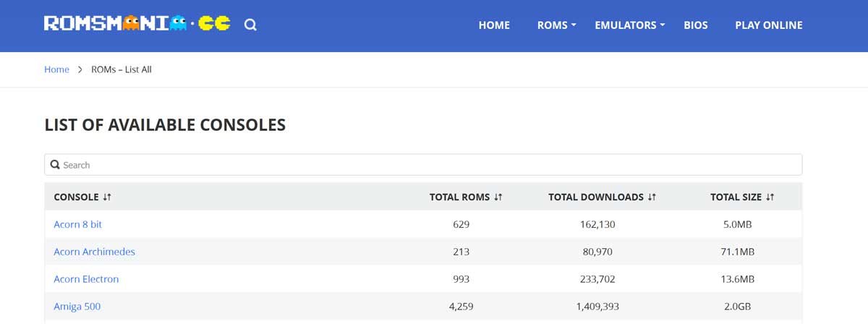Screen dimensions: 868x324
Task: Open the BIOS menu item
Action: pyautogui.click(x=696, y=25)
